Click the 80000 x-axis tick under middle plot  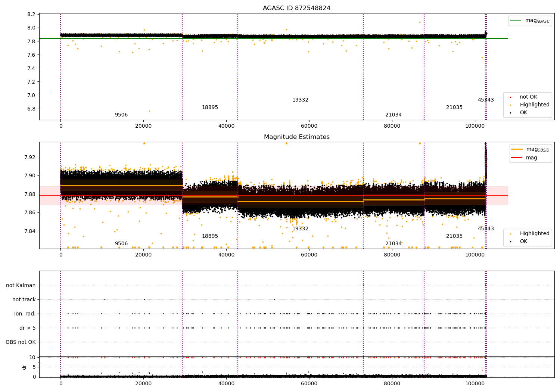[x=392, y=255]
